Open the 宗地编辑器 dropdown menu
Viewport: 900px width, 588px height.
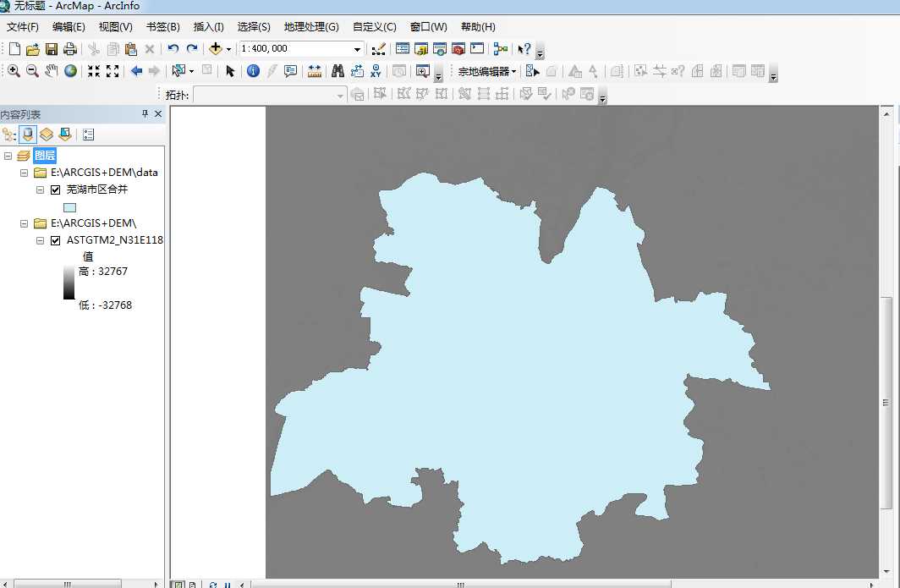[x=486, y=71]
